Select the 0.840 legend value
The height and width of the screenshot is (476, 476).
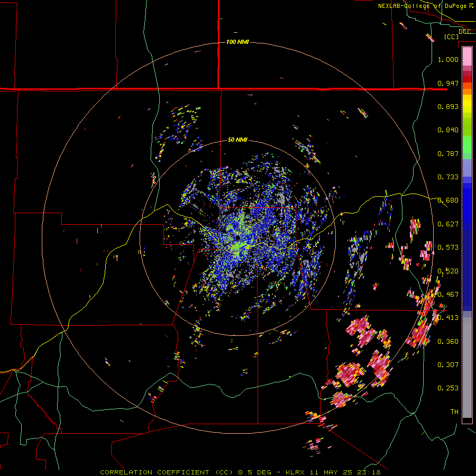[x=448, y=130]
